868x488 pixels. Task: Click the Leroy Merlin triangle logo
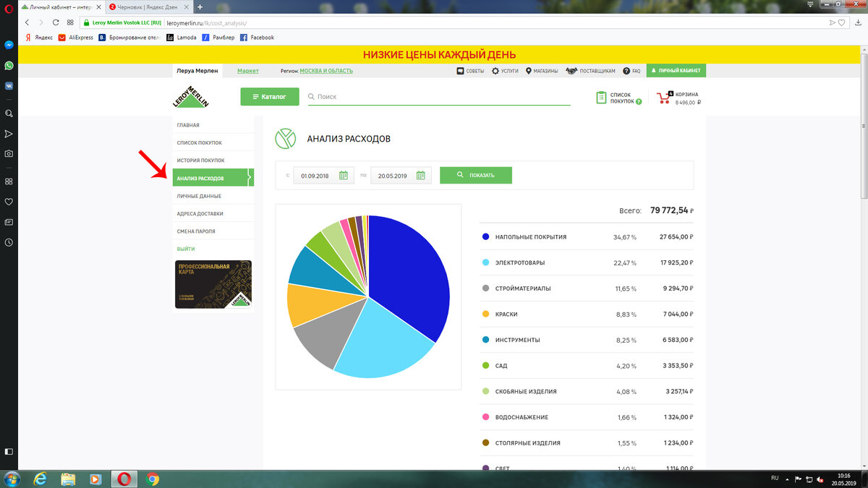(x=190, y=97)
